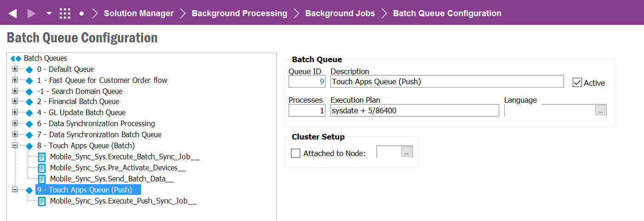Click the forward navigation arrow
This screenshot has width=644, height=221.
click(x=32, y=13)
